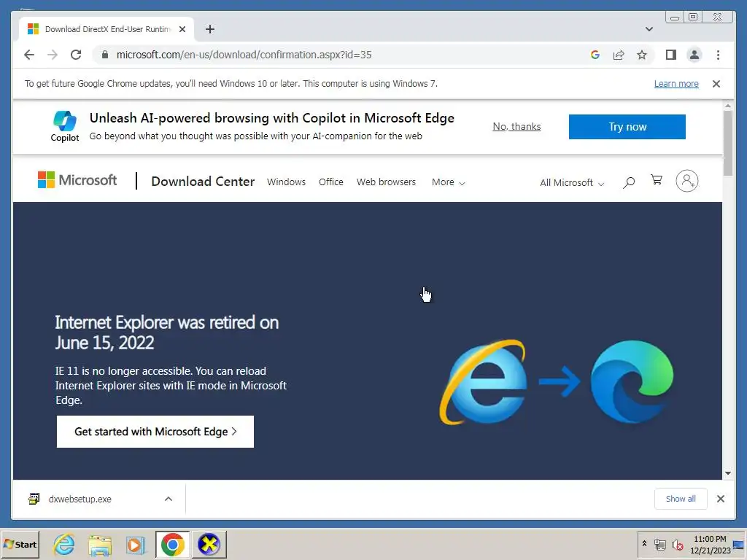Screen dimensions: 747x560
Task: Open a new tab with plus button
Action: 210,29
